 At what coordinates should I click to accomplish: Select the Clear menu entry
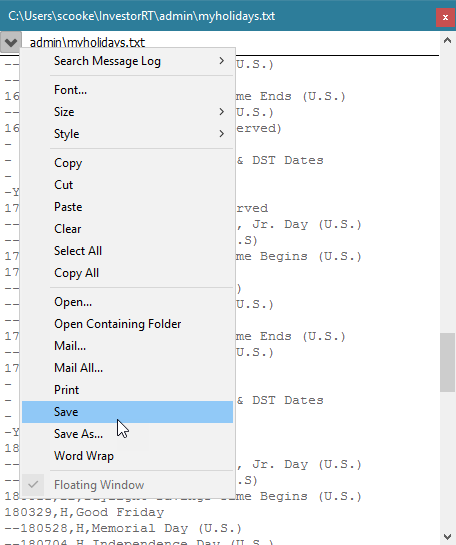tap(128, 229)
